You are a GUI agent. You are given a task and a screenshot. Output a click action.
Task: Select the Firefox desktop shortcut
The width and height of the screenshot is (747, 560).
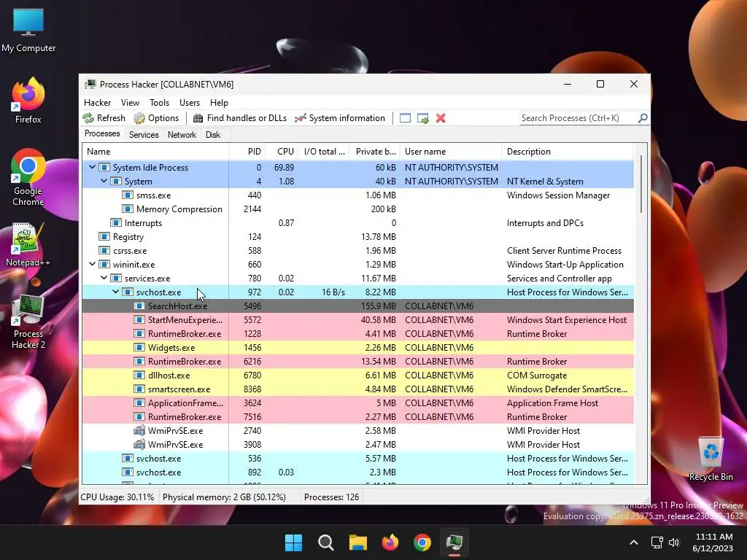tap(28, 101)
